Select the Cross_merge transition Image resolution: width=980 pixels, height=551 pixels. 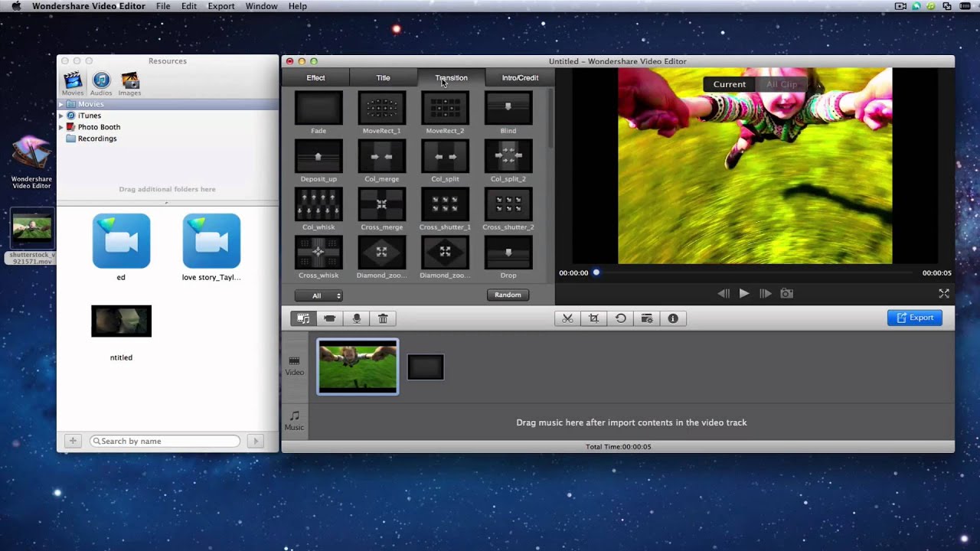coord(381,204)
